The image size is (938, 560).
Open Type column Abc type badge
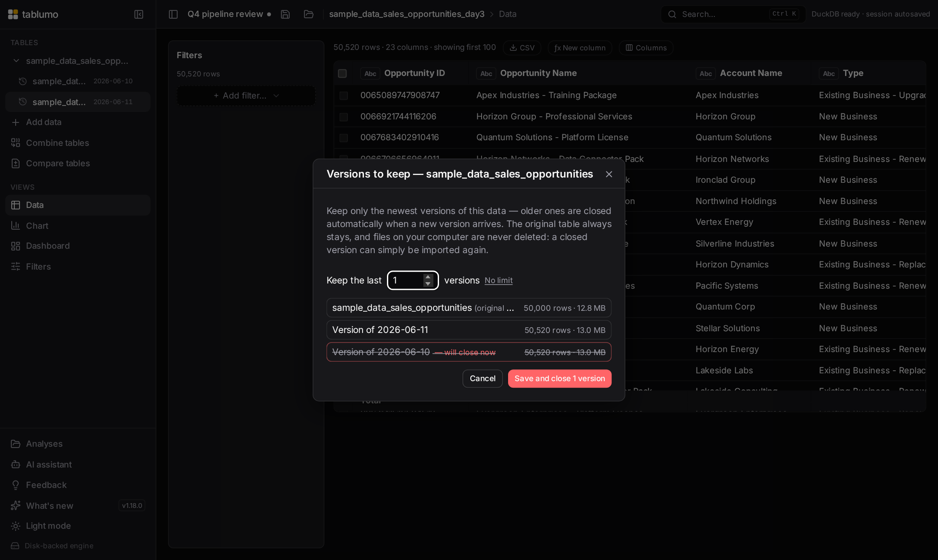pyautogui.click(x=829, y=73)
